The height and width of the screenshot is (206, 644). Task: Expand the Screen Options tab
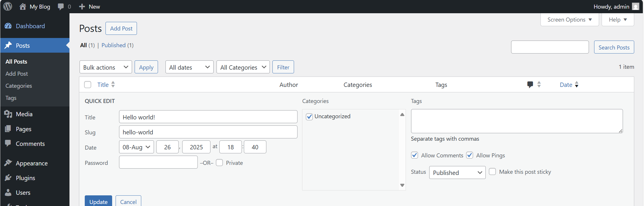pyautogui.click(x=569, y=20)
